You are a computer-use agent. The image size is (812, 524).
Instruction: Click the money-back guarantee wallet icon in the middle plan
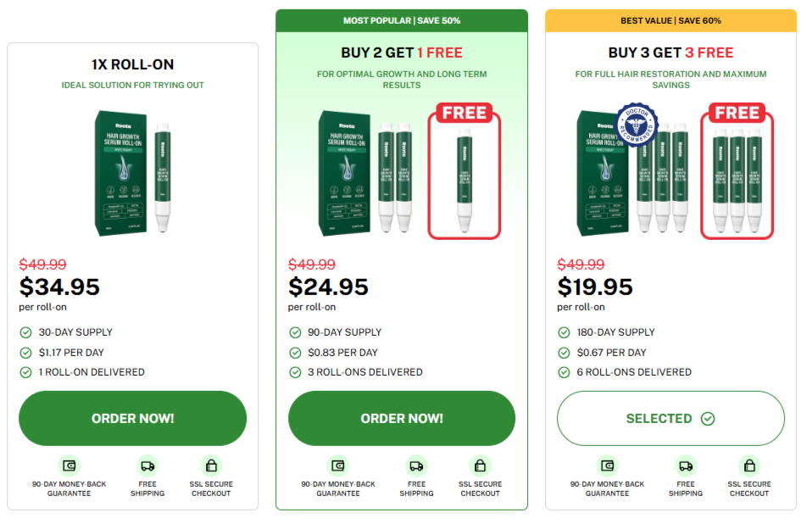click(337, 465)
